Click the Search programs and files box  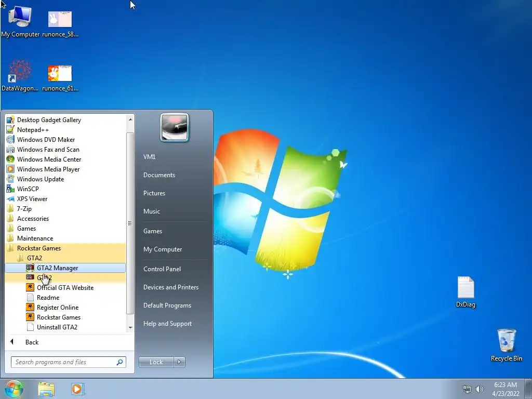coord(69,362)
